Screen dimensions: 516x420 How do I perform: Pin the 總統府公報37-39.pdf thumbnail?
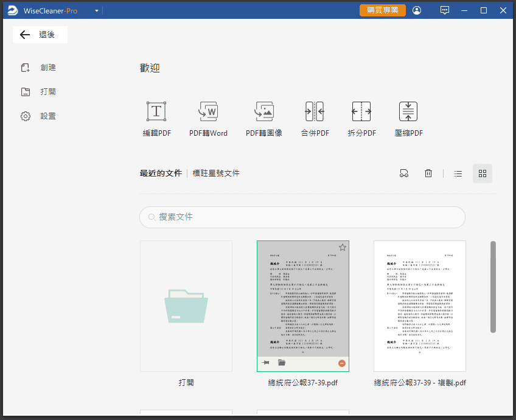(x=265, y=363)
